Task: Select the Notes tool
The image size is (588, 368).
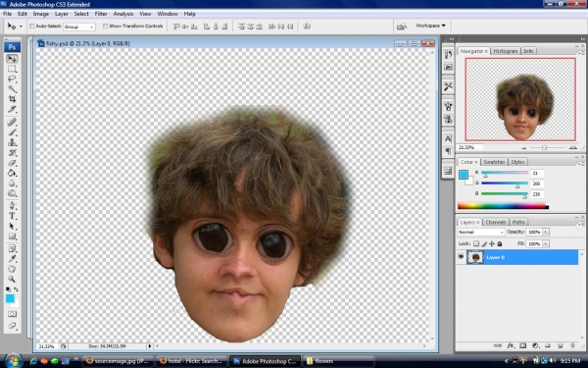Action: 12,249
